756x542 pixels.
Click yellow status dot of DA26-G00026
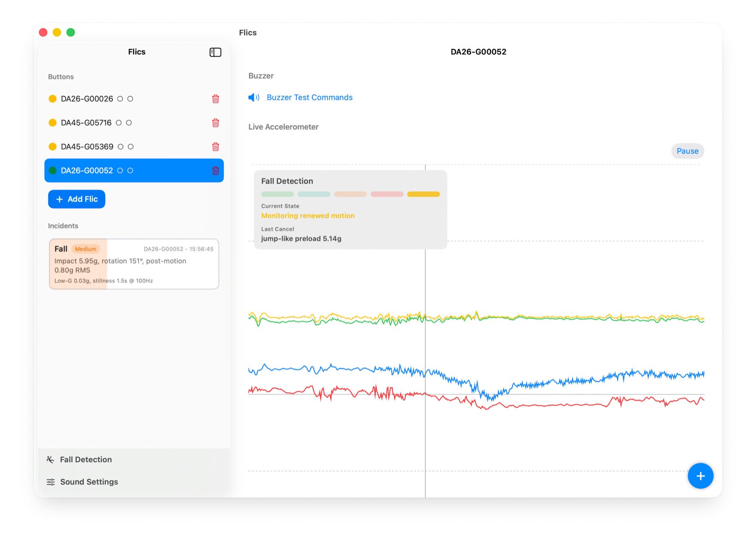(52, 99)
